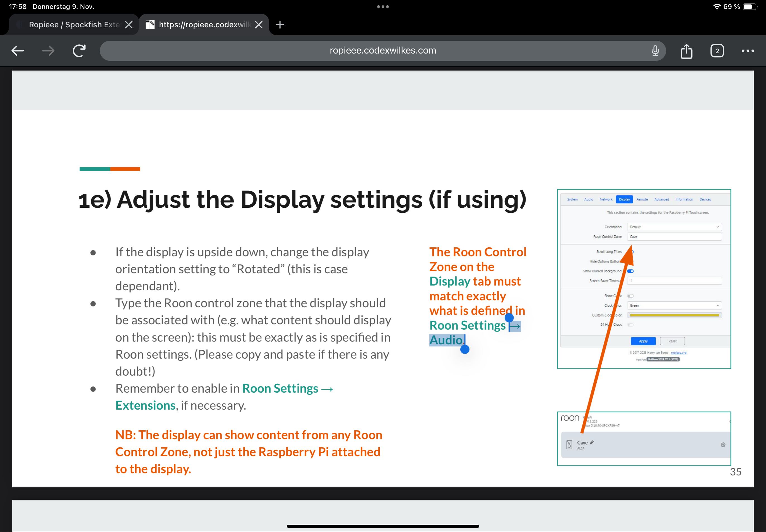766x532 pixels.
Task: Turn on the 24 Hour Clock toggle
Action: click(631, 325)
